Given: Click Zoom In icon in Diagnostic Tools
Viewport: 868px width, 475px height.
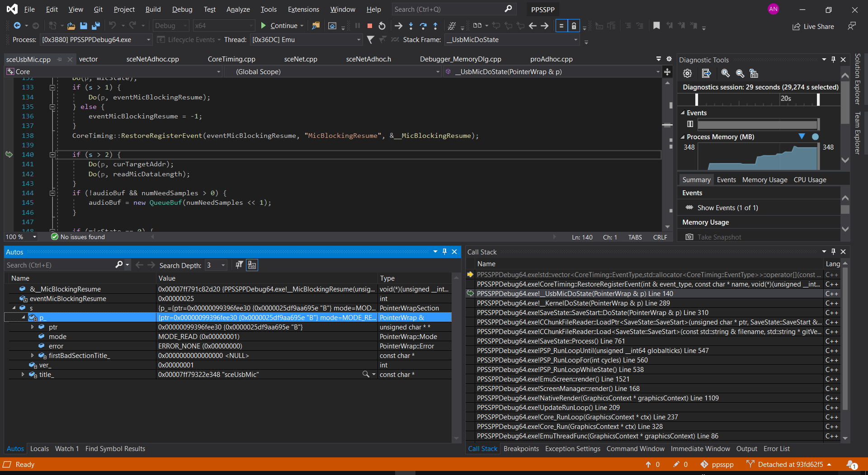Looking at the screenshot, I should click(x=726, y=73).
